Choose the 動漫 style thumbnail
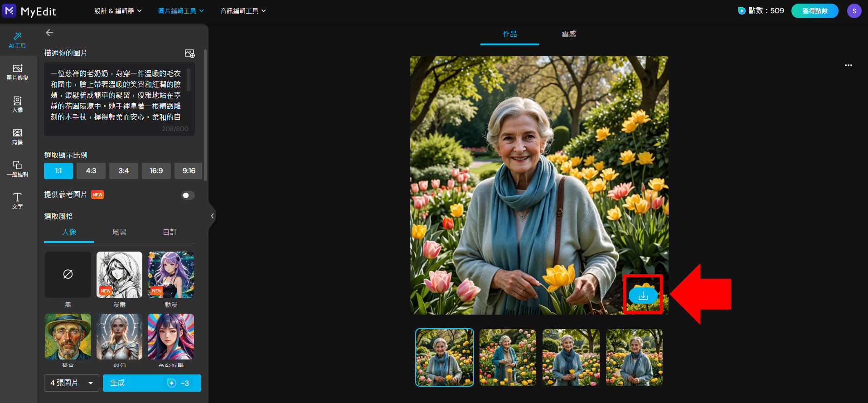Image resolution: width=868 pixels, height=403 pixels. click(171, 275)
